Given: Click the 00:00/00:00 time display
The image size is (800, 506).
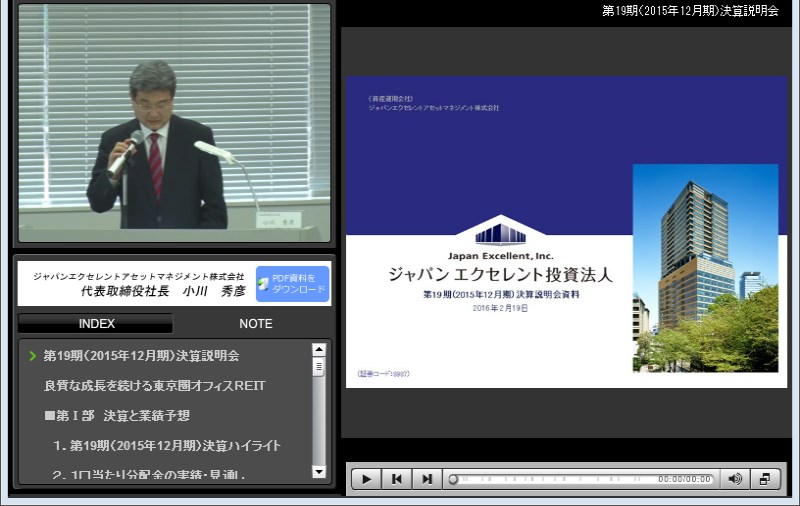Looking at the screenshot, I should coord(684,479).
